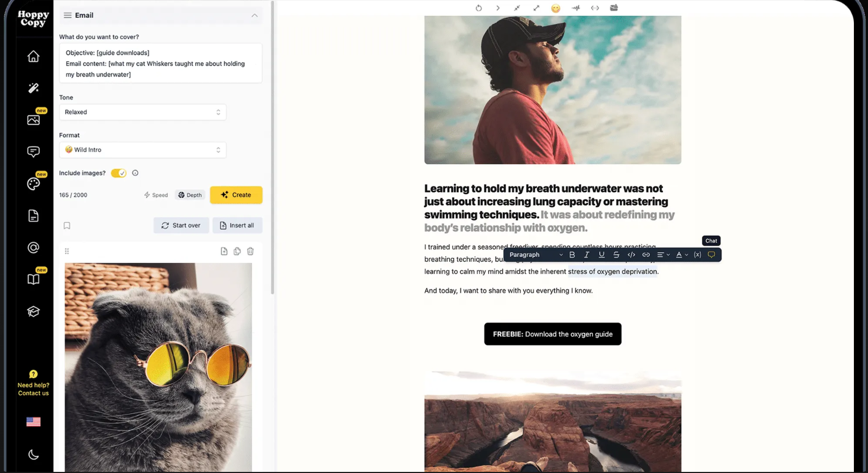Insert link from formatting toolbar
This screenshot has width=868, height=473.
coord(646,255)
